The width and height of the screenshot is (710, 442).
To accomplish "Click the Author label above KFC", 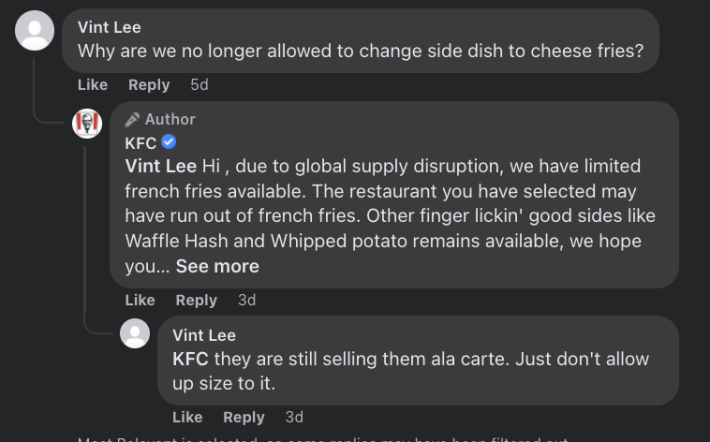I will (x=170, y=119).
